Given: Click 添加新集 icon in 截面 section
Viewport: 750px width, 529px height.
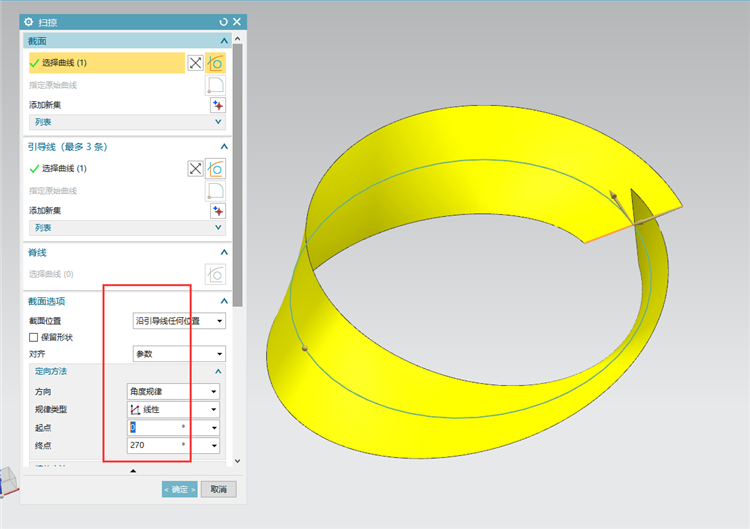Looking at the screenshot, I should [218, 105].
